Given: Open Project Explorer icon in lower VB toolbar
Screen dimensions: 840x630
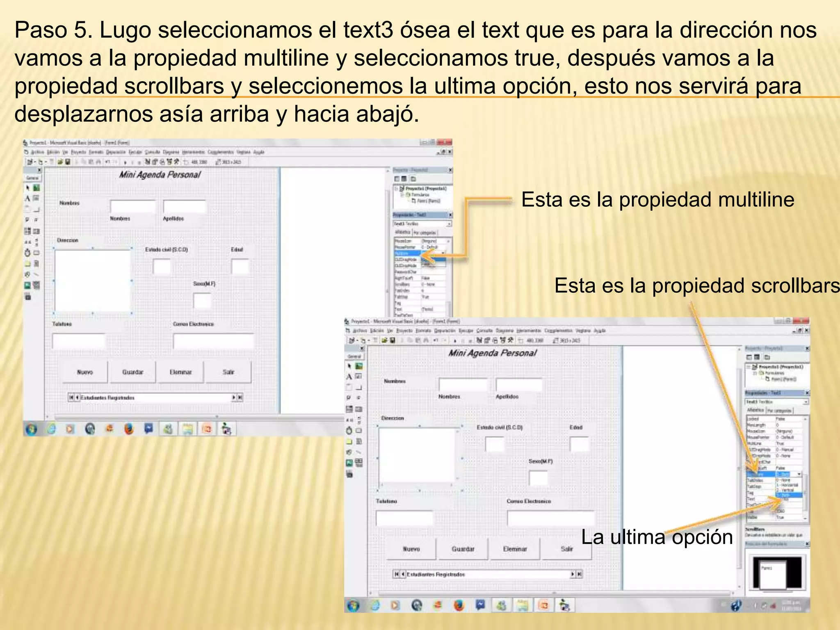Looking at the screenshot, I should 479,340.
